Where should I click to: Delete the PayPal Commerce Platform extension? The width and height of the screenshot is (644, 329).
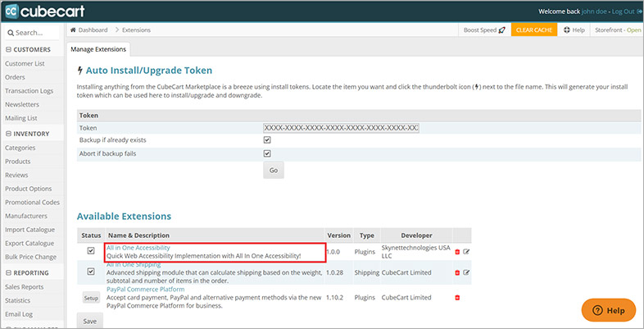pos(456,297)
